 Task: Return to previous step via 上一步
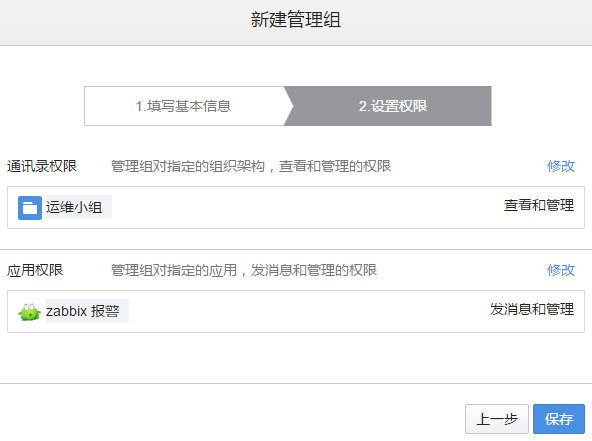[496, 419]
